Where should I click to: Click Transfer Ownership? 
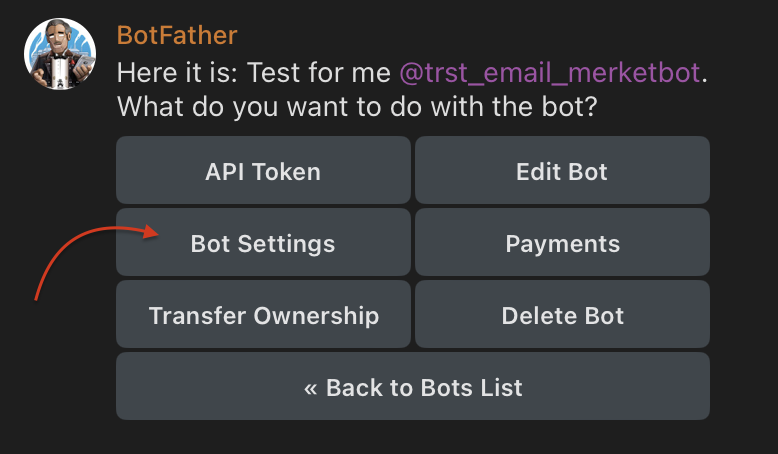click(x=263, y=316)
